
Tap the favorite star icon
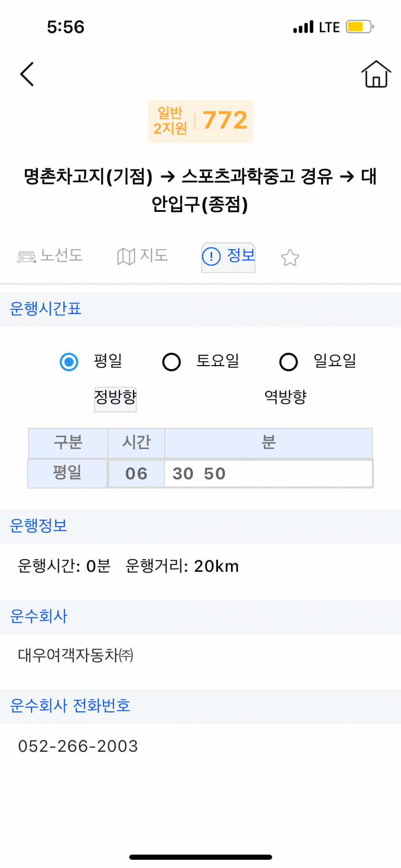290,258
